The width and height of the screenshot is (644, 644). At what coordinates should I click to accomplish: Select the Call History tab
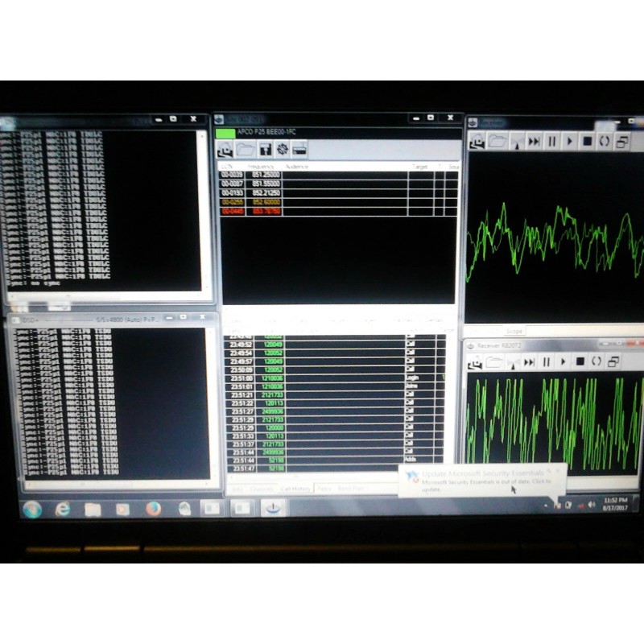coord(295,488)
